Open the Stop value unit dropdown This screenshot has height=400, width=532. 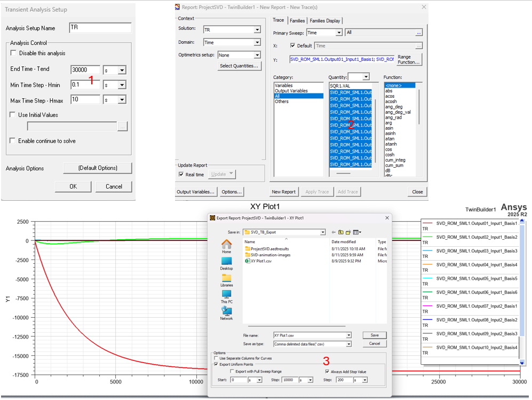tap(310, 380)
